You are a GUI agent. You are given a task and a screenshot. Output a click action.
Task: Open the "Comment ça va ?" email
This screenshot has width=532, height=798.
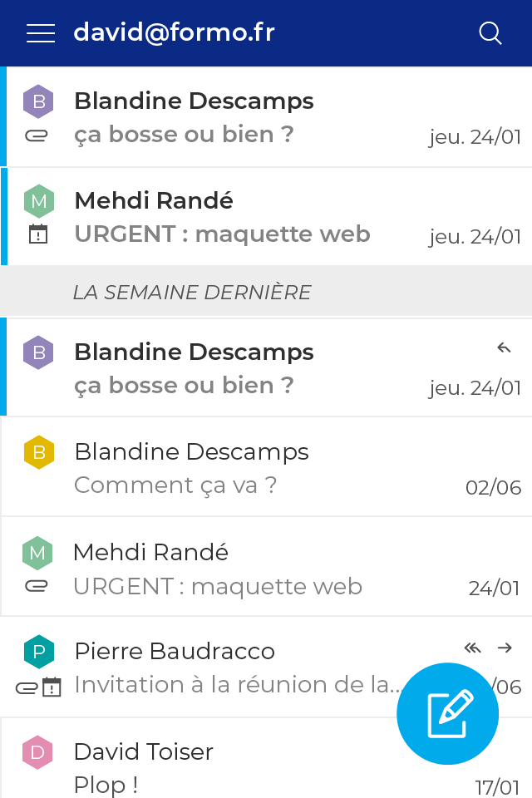click(x=249, y=468)
